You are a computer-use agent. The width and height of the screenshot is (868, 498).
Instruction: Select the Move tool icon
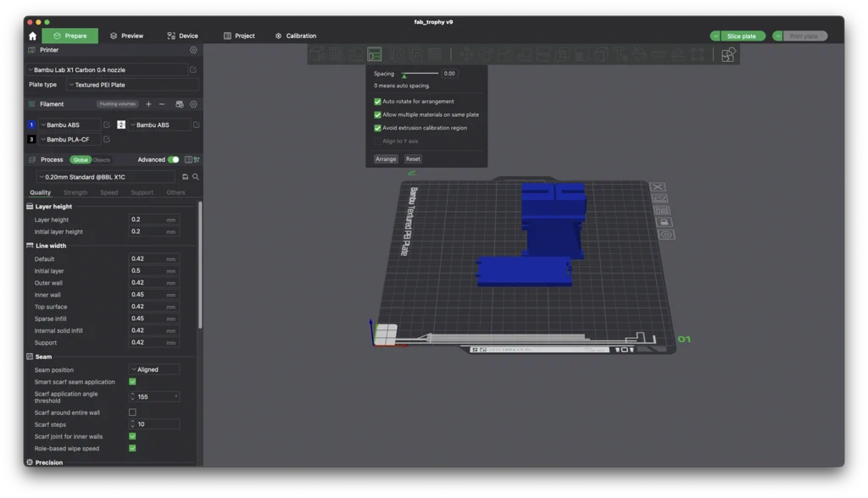[467, 54]
